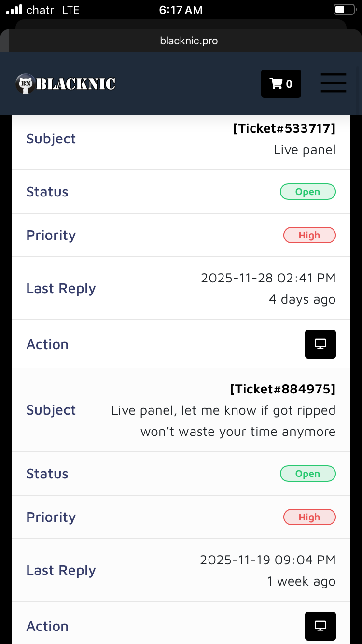362x644 pixels.
Task: Click High priority badge of ticket 533717
Action: pyautogui.click(x=309, y=235)
